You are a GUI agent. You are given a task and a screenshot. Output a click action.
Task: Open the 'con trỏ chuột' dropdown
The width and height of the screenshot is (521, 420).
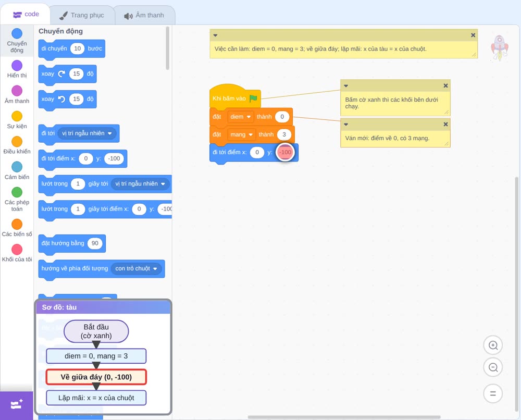click(136, 268)
